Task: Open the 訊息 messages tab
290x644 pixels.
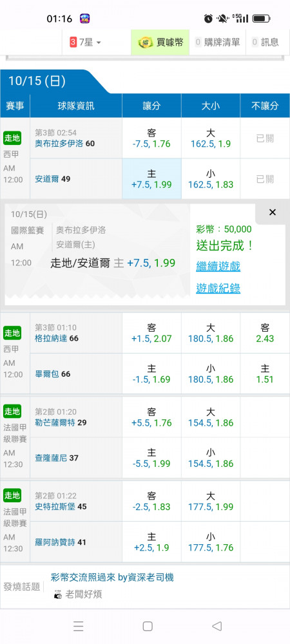Action: pyautogui.click(x=266, y=42)
